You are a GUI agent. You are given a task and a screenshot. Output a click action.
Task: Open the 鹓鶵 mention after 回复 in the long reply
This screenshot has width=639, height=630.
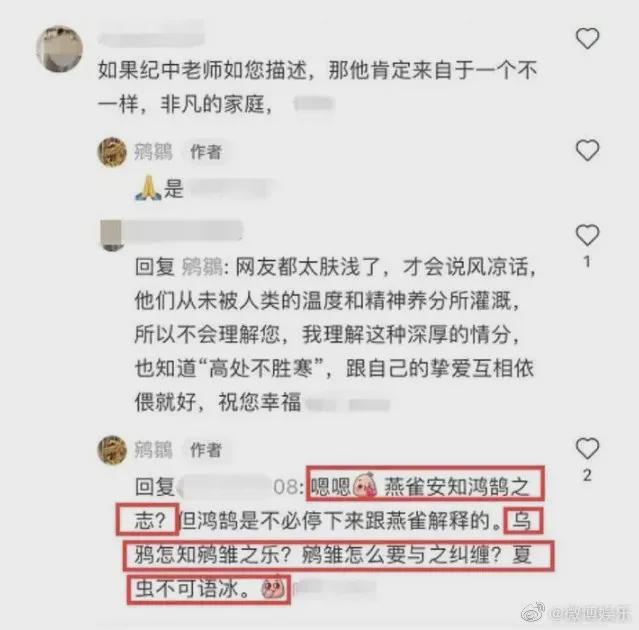point(202,267)
